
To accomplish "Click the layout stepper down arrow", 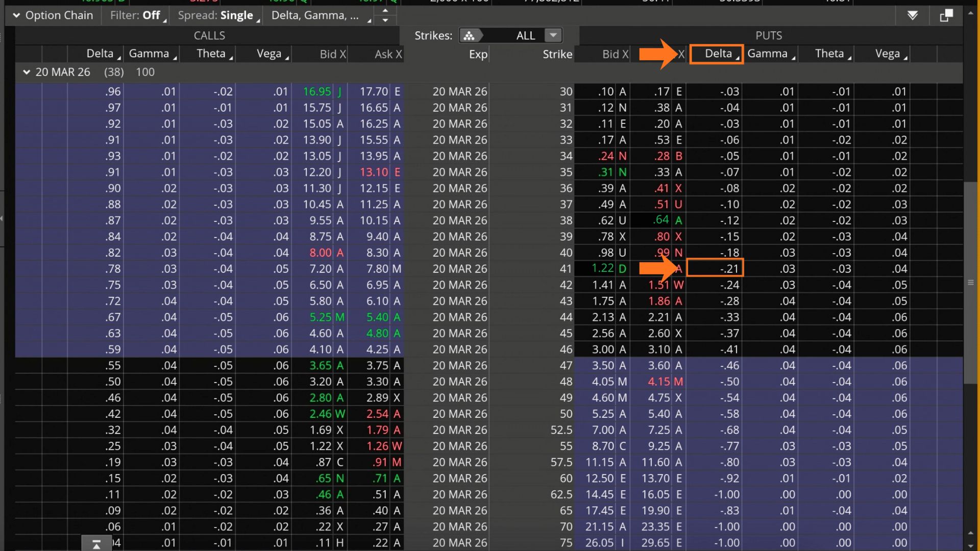I will [385, 20].
